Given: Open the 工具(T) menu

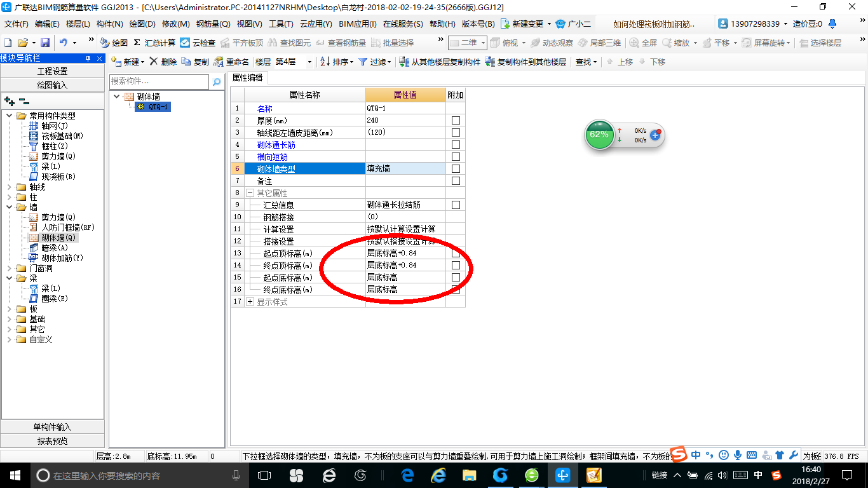Looking at the screenshot, I should pyautogui.click(x=281, y=24).
